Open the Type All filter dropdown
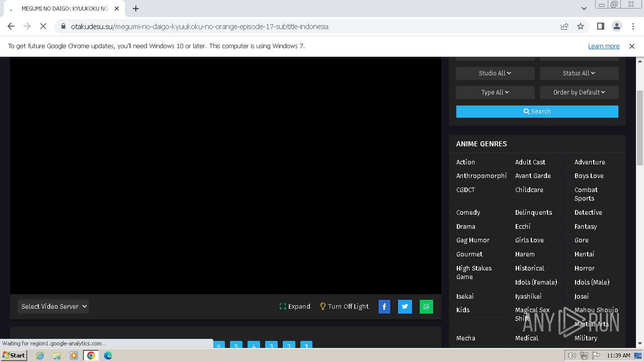Screen dimensions: 644x362 click(x=495, y=92)
